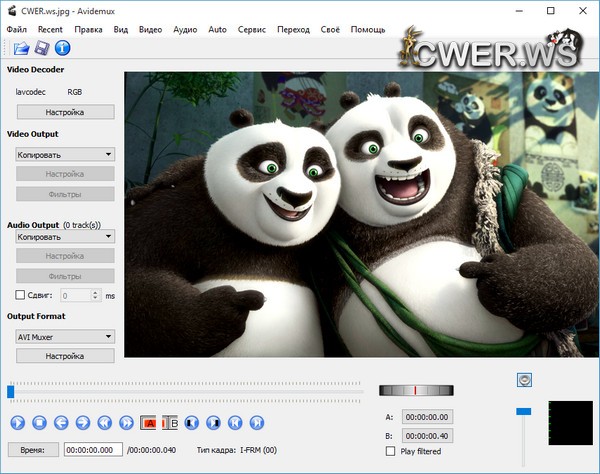Viewport: 600px width, 474px height.
Task: Toggle the Play filtered checkbox
Action: (391, 451)
